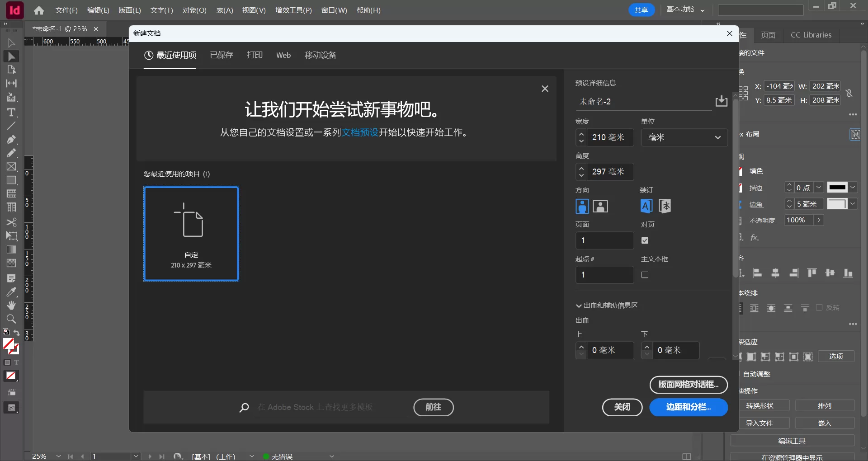Select the Zoom tool
868x461 pixels.
(11, 320)
